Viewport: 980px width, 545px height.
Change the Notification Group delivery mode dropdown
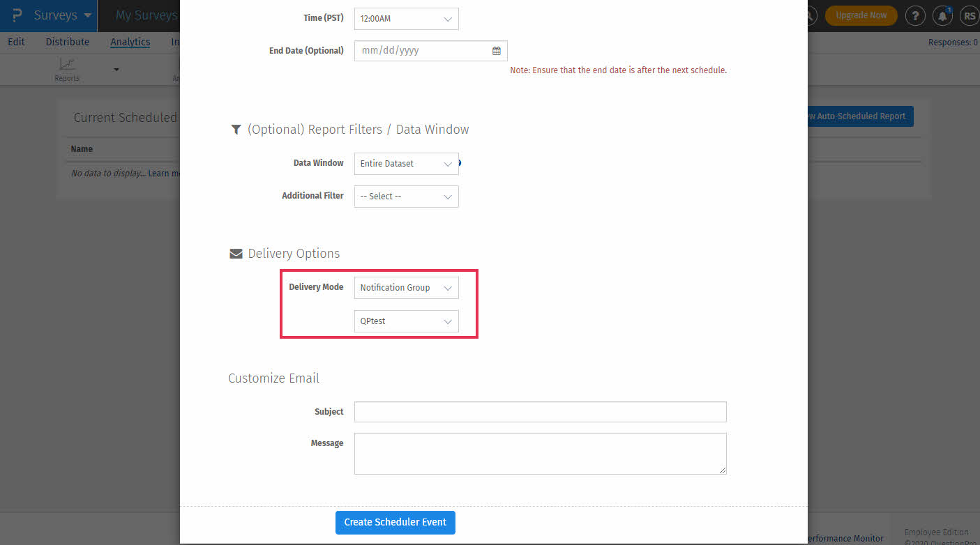click(x=405, y=287)
